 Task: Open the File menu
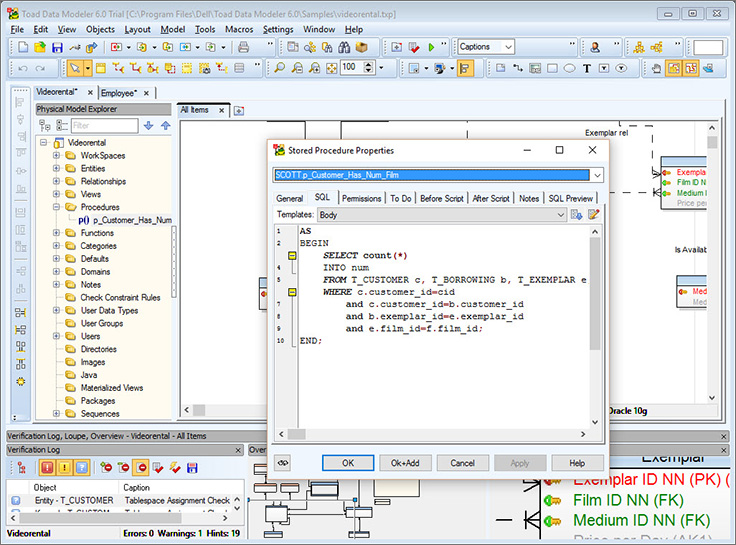(17, 30)
